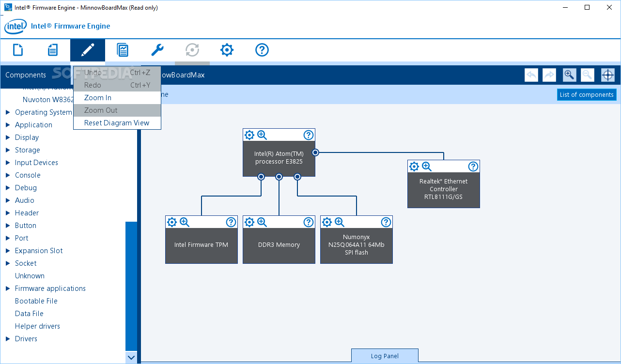Click the components scrollbar down arrow
621x364 pixels.
(x=131, y=358)
